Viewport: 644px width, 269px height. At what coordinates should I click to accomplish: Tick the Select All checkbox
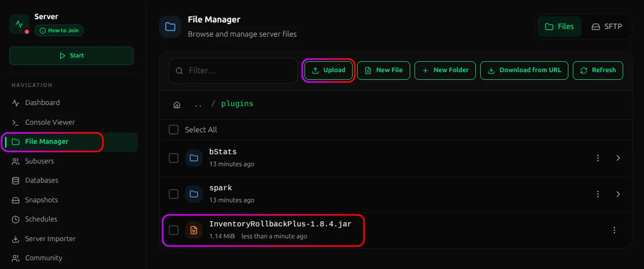click(174, 130)
